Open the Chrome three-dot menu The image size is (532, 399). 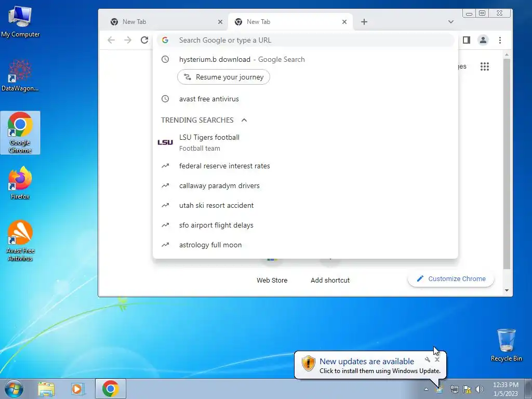point(500,40)
